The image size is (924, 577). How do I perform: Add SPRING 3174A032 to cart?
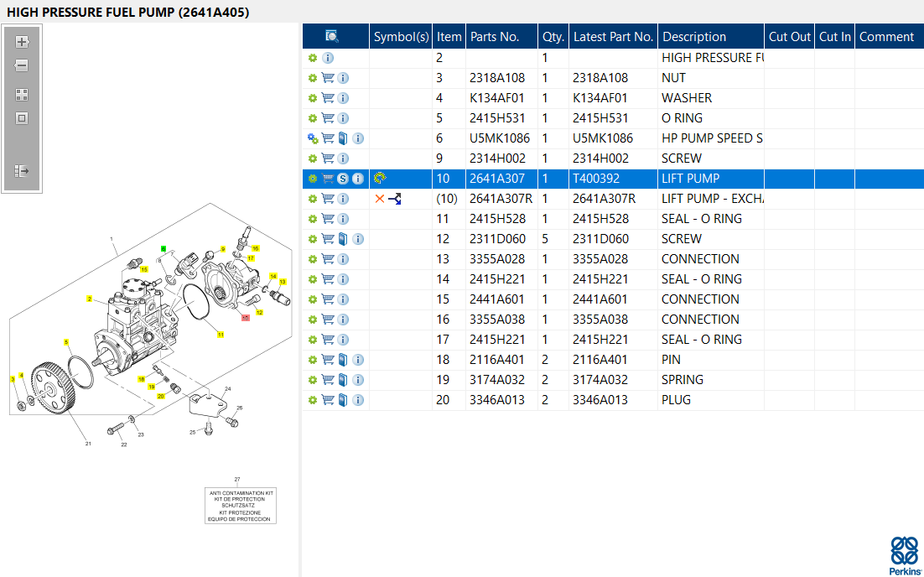point(328,380)
